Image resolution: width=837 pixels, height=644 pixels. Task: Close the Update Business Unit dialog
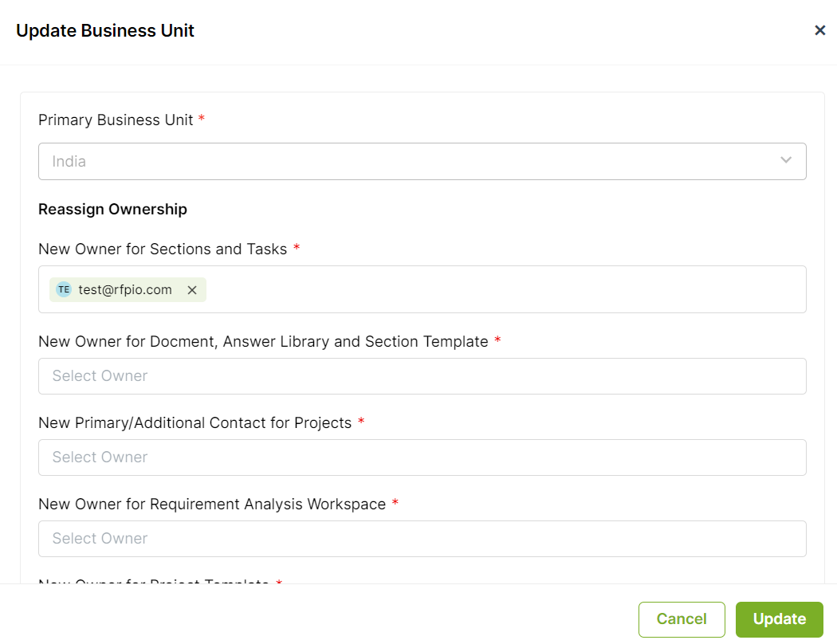820,30
